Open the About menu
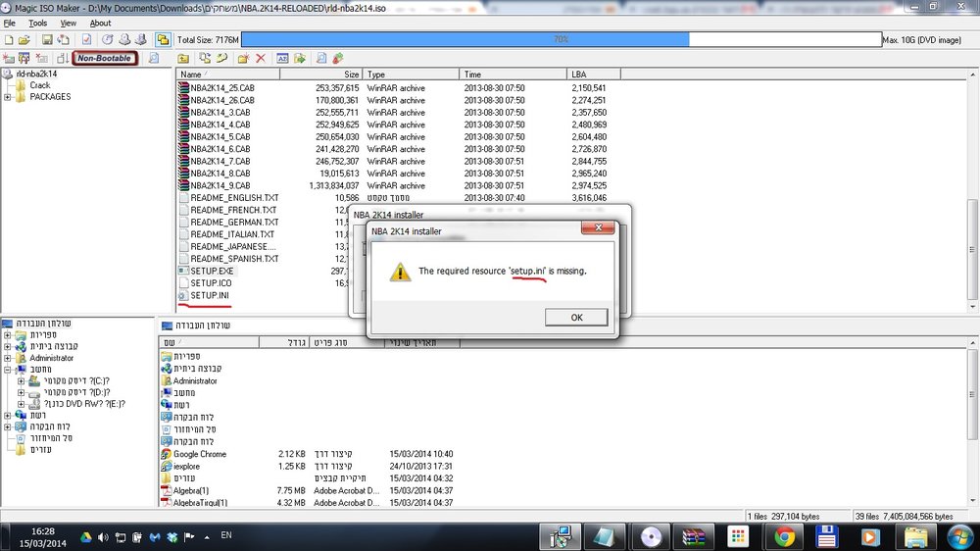Viewport: 980px width, 551px height. coord(100,24)
